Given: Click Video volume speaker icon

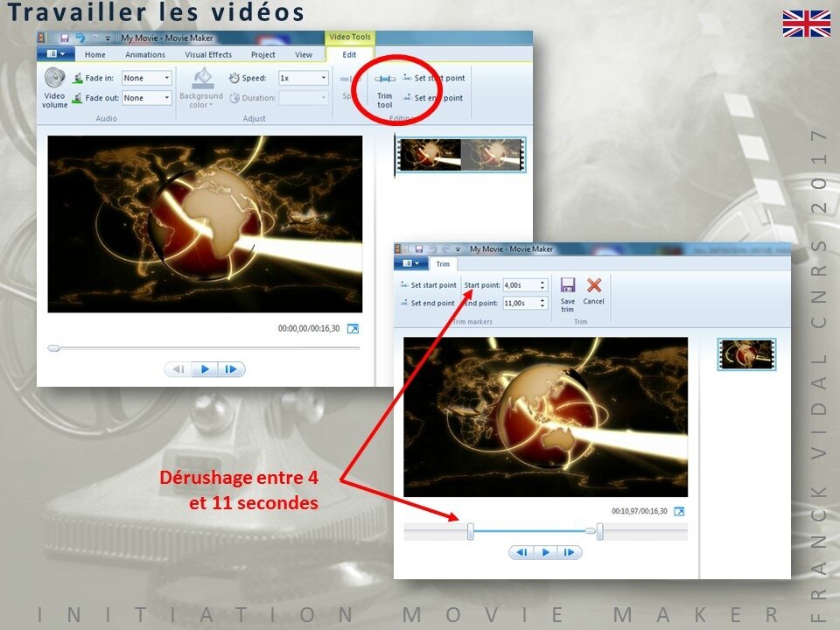Looking at the screenshot, I should coord(54,78).
